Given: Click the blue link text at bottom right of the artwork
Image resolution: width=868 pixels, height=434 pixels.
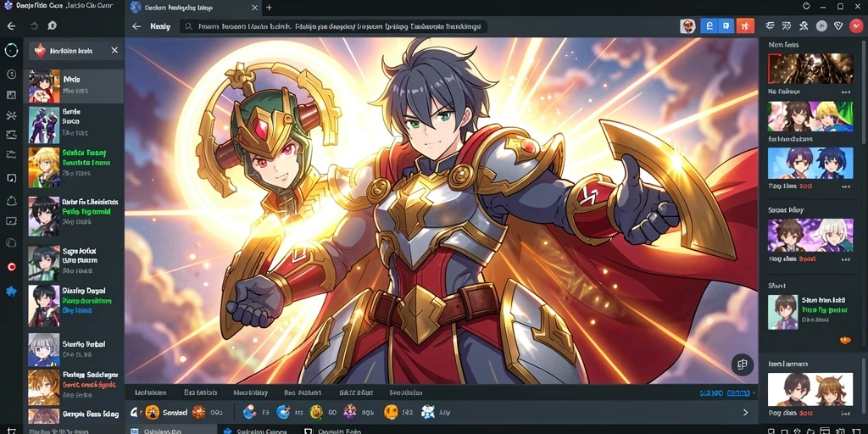Looking at the screenshot, I should (725, 393).
